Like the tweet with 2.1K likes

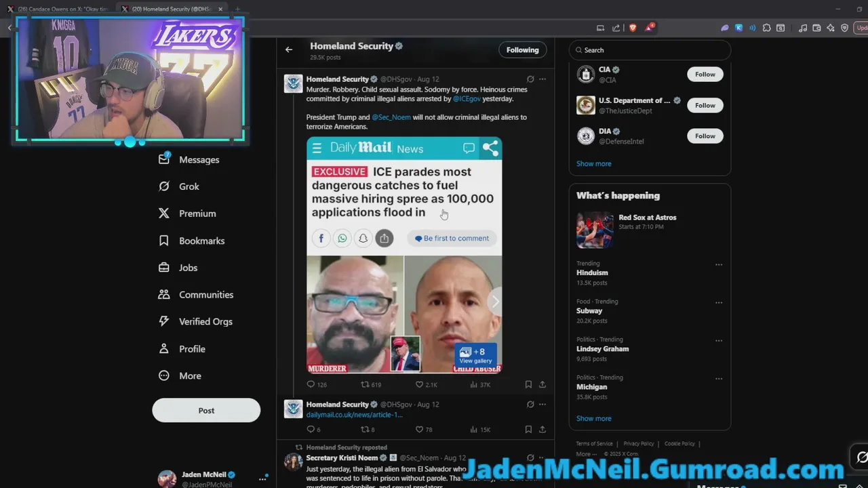pos(427,384)
